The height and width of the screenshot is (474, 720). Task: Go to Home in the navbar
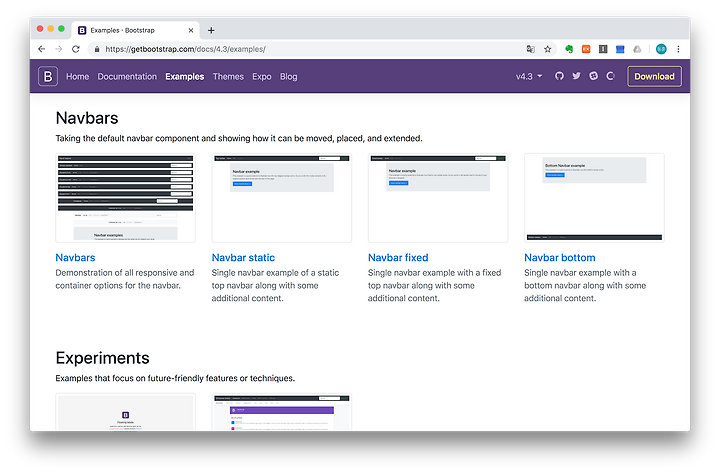click(78, 76)
